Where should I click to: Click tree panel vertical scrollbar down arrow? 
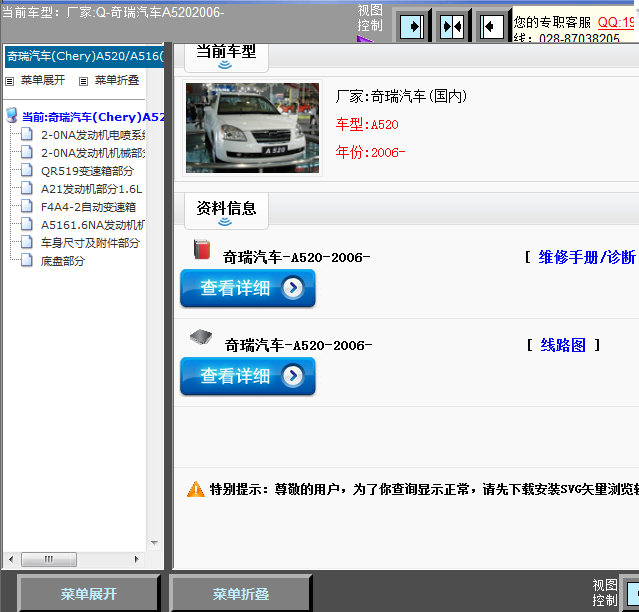tap(154, 543)
